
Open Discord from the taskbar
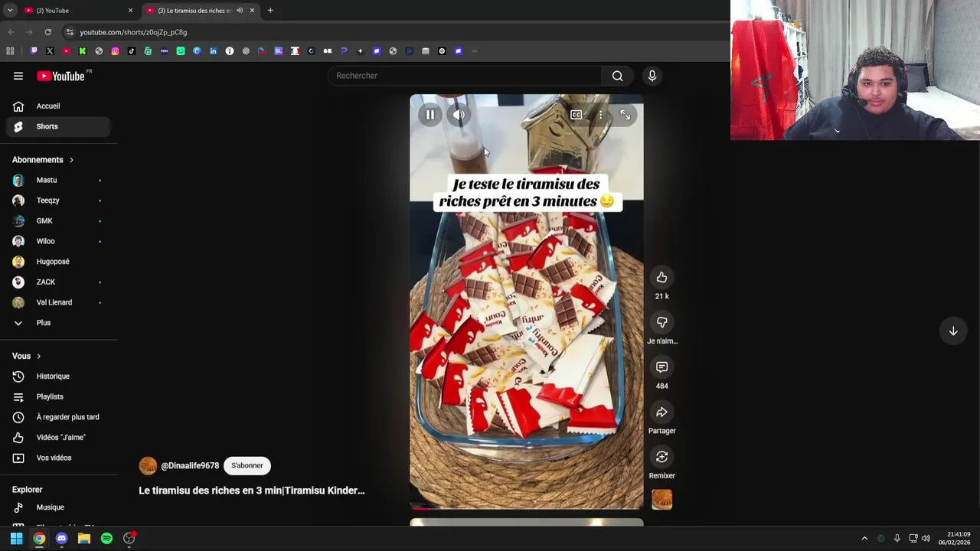tap(61, 539)
